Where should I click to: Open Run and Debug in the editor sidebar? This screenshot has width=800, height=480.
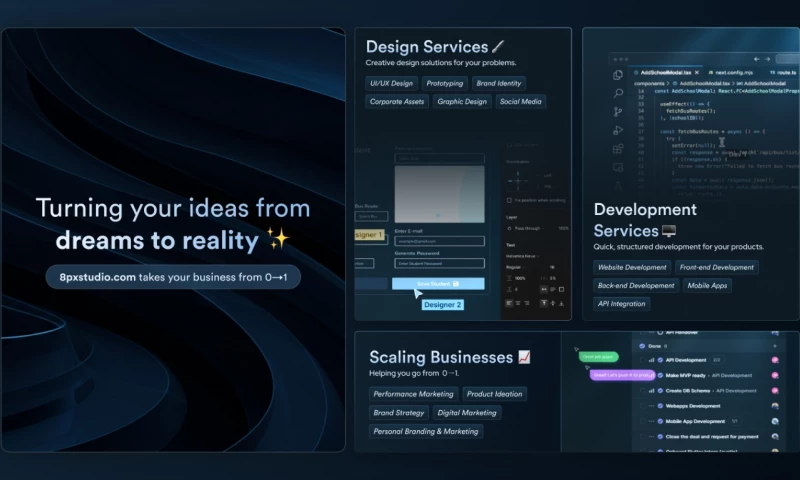pos(619,130)
